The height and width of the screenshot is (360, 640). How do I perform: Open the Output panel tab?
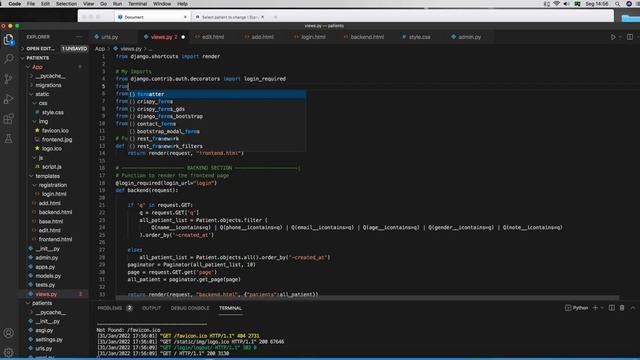click(151, 308)
